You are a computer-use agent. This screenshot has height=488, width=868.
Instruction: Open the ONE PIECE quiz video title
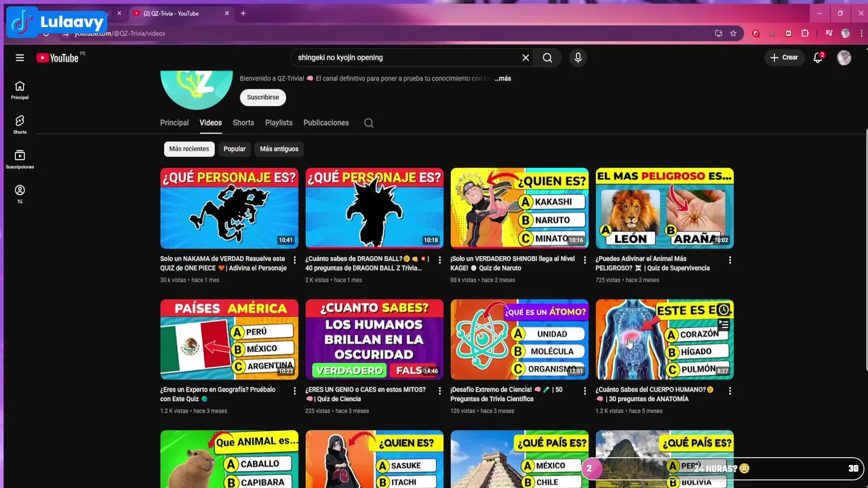coord(224,263)
